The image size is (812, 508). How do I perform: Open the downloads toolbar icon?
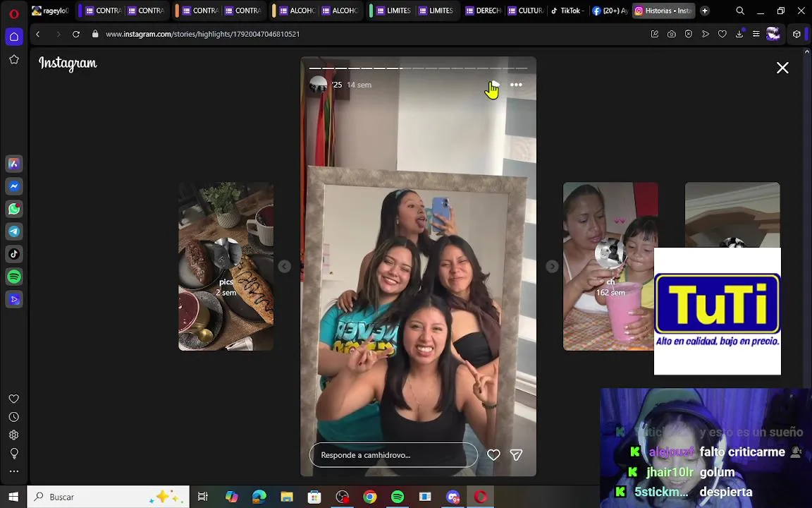pos(739,34)
